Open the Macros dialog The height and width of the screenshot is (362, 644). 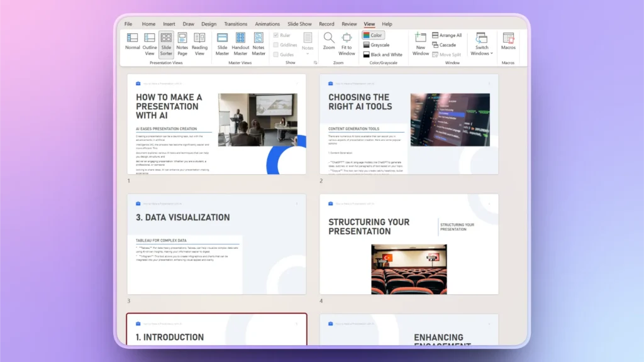(508, 41)
